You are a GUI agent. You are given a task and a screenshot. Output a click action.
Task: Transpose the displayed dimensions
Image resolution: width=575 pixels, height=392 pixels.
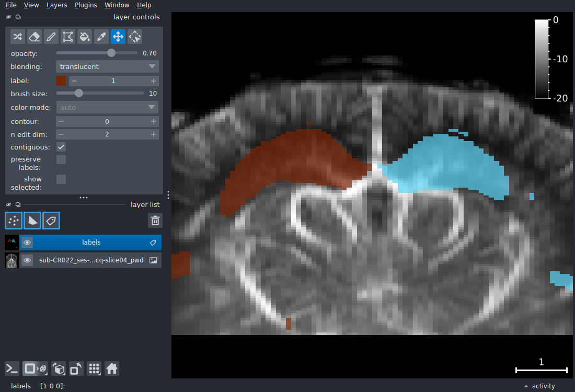[x=76, y=368]
